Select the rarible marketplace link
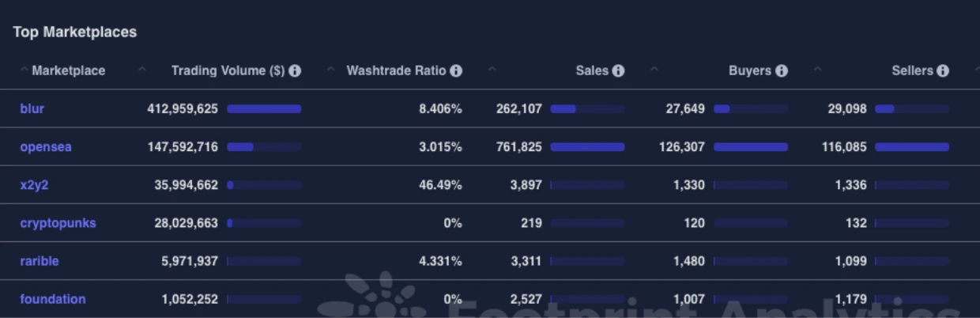 (39, 261)
